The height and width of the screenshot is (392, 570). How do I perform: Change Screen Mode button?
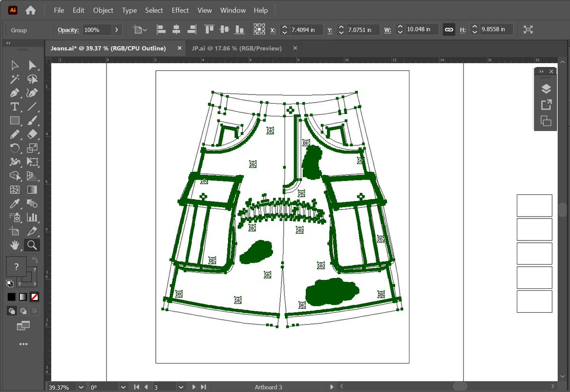(x=23, y=325)
